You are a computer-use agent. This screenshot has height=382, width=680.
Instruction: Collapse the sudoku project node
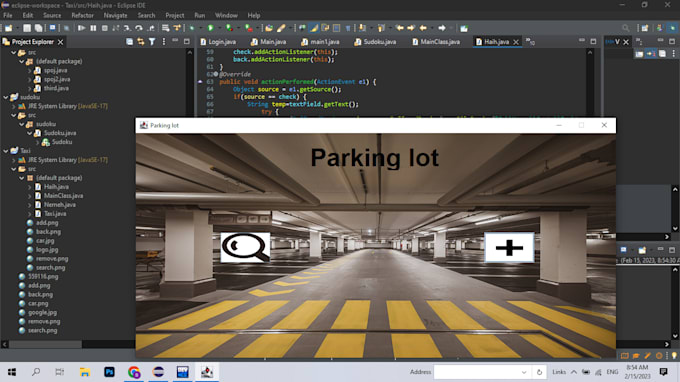coord(6,97)
